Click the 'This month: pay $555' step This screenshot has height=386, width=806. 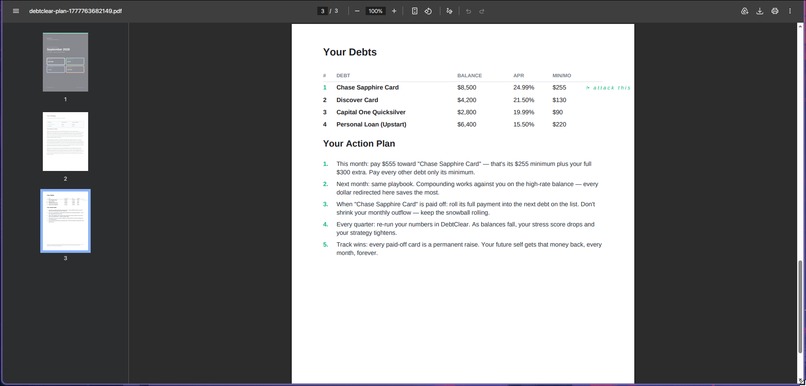tap(464, 168)
